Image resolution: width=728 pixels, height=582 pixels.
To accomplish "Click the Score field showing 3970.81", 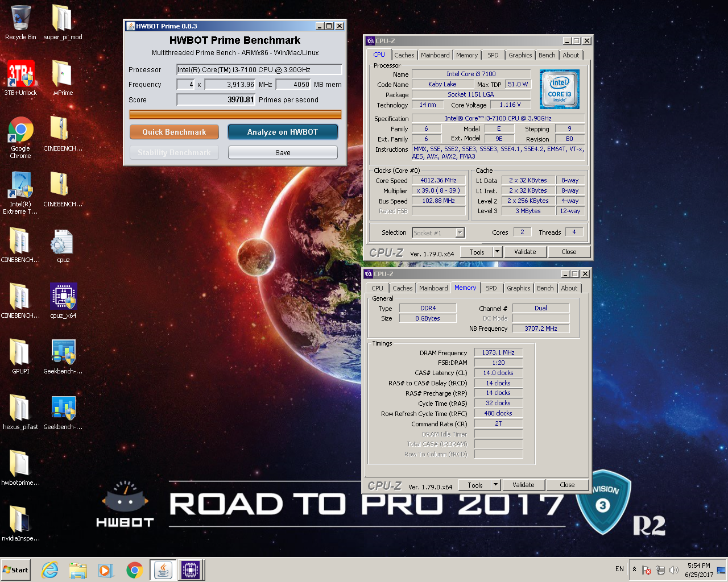I will pyautogui.click(x=216, y=99).
